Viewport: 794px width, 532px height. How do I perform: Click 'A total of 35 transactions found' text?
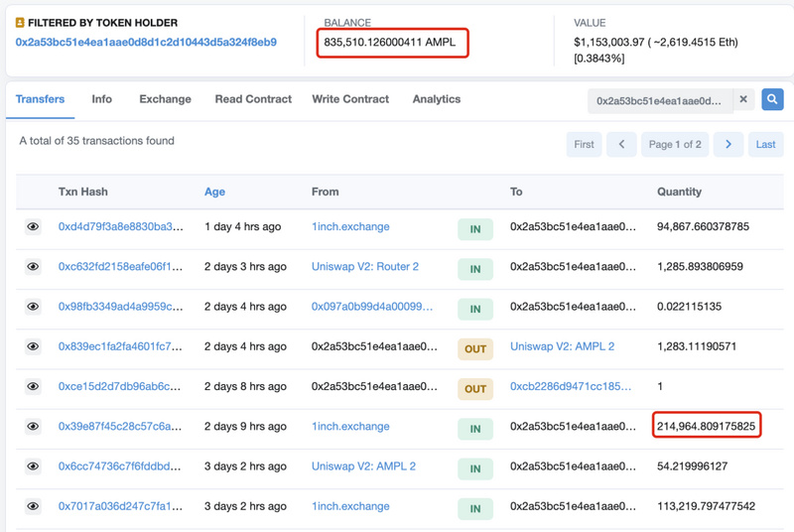point(96,141)
